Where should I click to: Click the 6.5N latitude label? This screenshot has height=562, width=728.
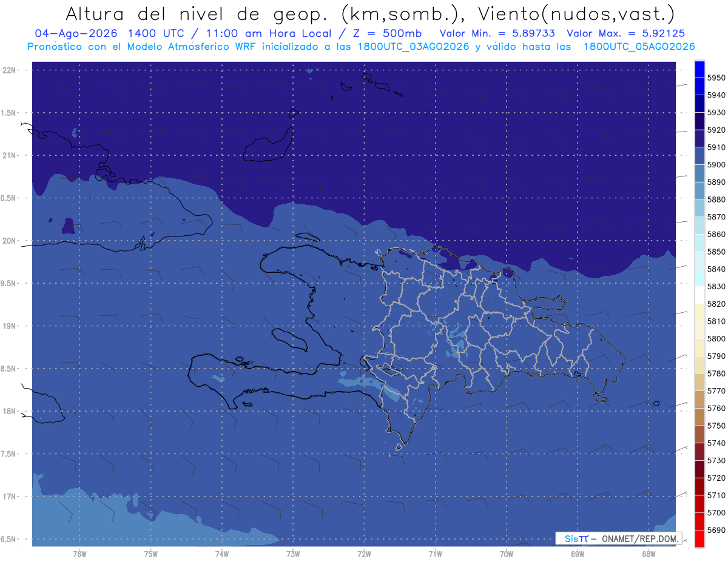point(8,539)
